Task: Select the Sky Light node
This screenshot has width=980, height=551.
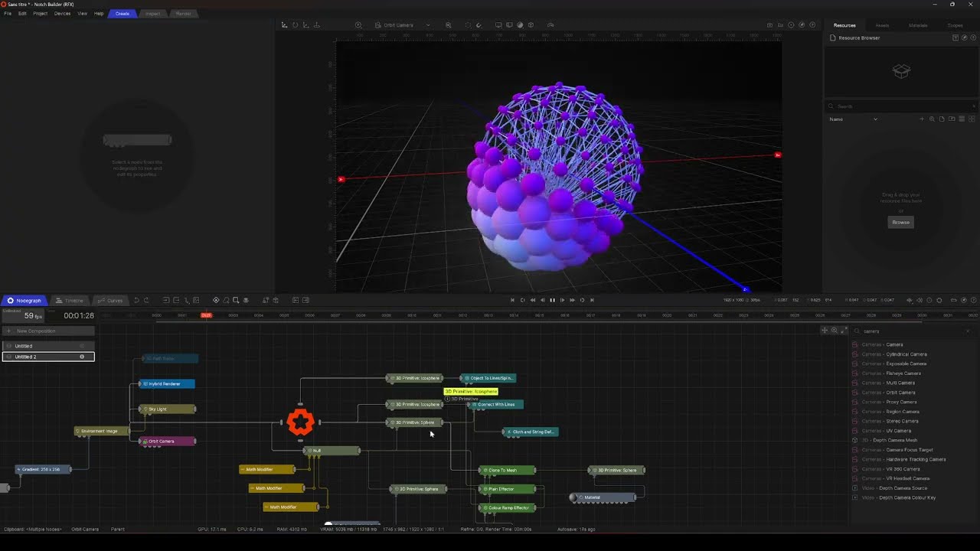Action: click(167, 409)
